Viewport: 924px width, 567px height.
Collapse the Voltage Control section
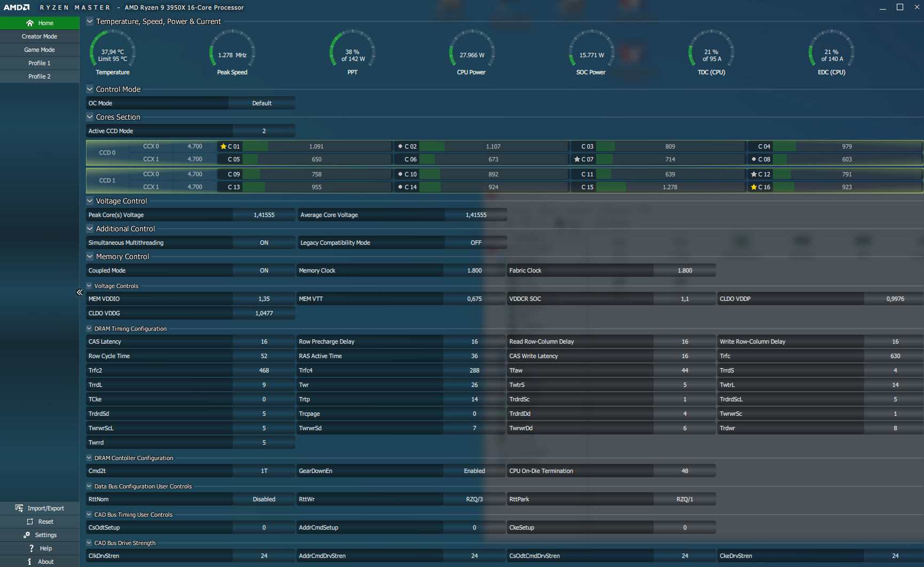coord(90,201)
